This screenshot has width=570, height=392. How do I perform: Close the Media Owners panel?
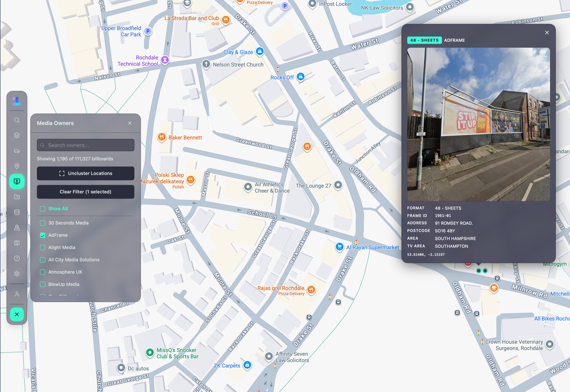[130, 123]
